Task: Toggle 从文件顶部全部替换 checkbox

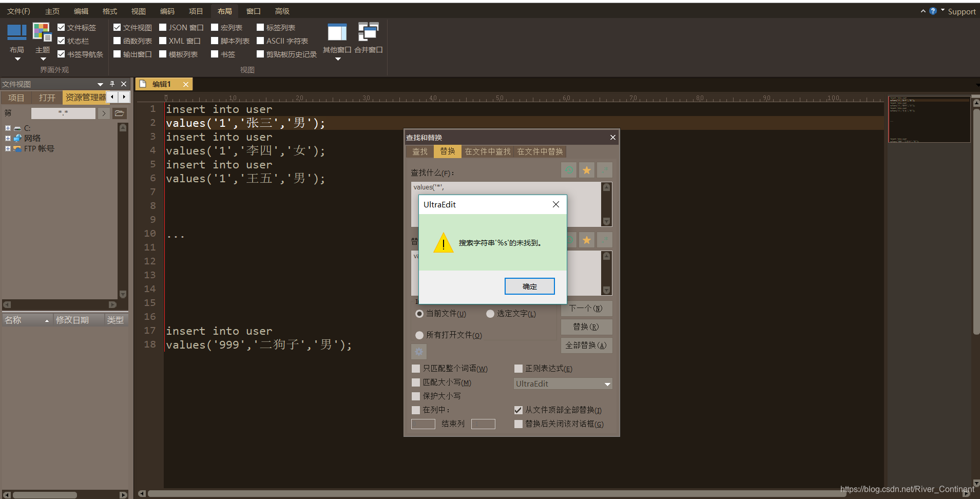Action: pos(518,410)
